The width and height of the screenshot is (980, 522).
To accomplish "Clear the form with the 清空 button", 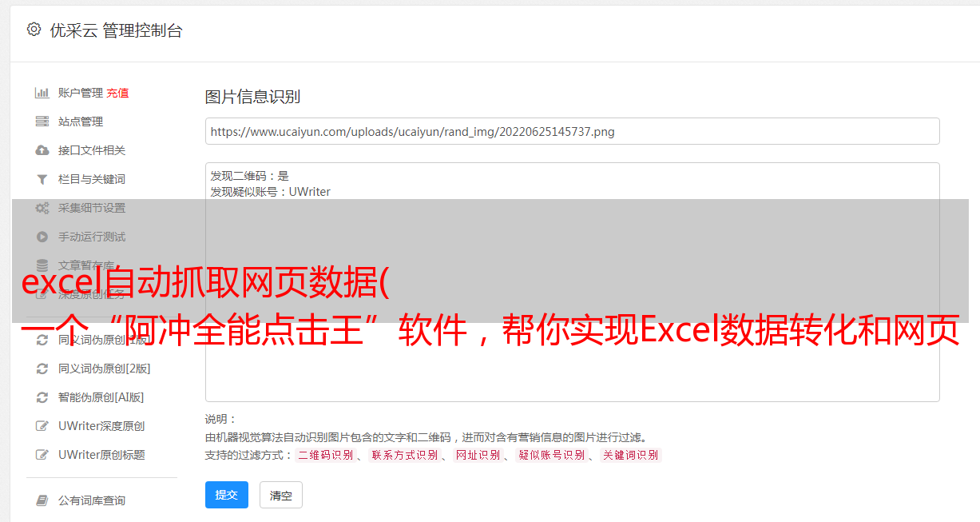I will pyautogui.click(x=281, y=495).
